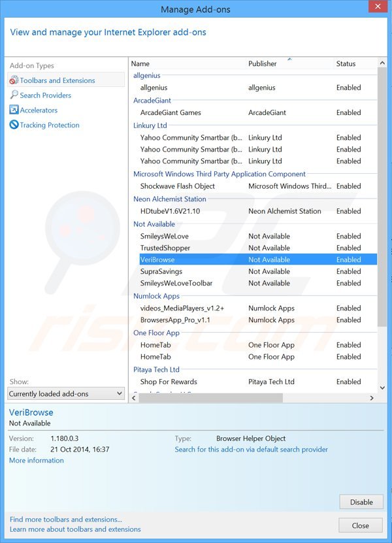This screenshot has width=392, height=543.
Task: Click the ArcadeGiant group header
Action: point(152,101)
